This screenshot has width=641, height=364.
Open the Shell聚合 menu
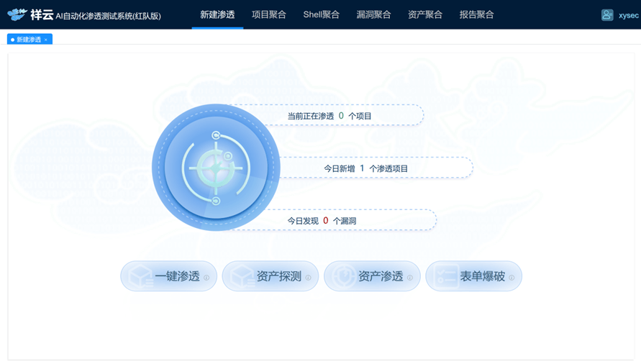click(x=322, y=14)
